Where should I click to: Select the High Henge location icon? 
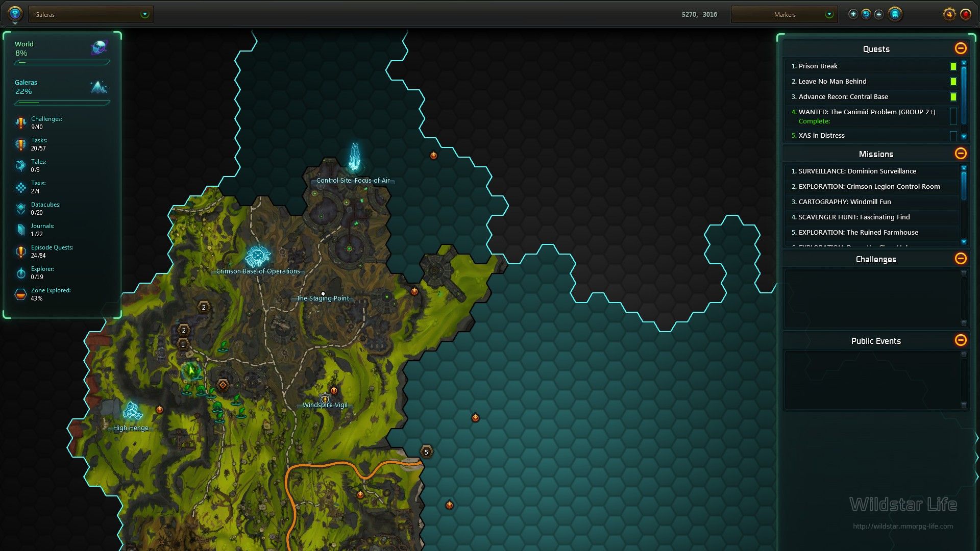(x=133, y=411)
